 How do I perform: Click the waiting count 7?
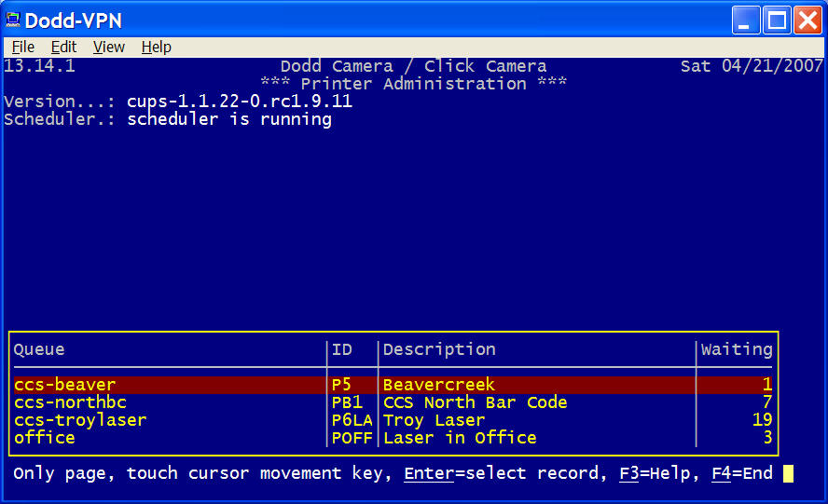(767, 402)
